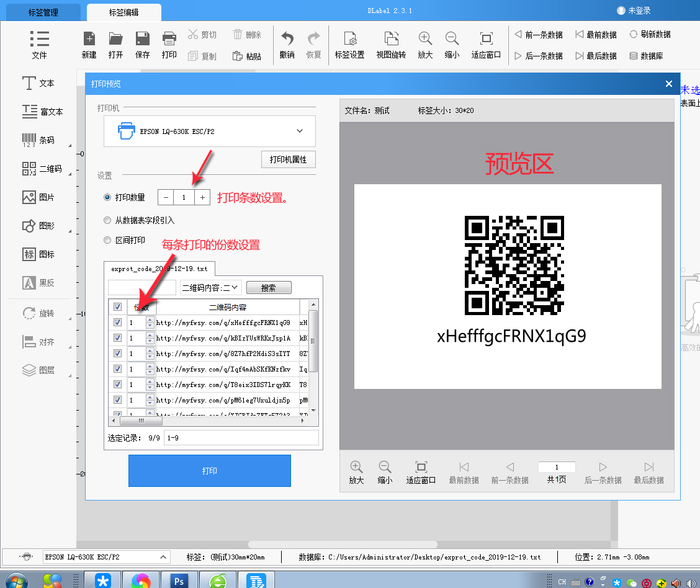
Task: Click the 二维码内容 column header
Action: pyautogui.click(x=228, y=307)
